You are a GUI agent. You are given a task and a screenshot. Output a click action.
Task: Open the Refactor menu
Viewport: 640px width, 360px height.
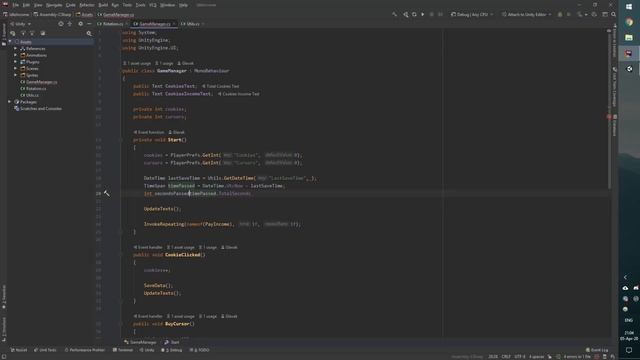(87, 5)
